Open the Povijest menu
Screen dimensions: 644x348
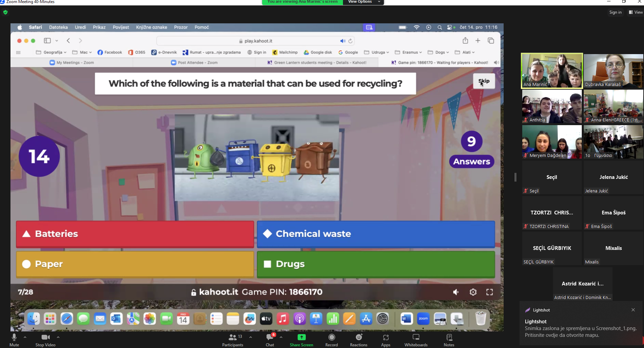[x=121, y=27]
